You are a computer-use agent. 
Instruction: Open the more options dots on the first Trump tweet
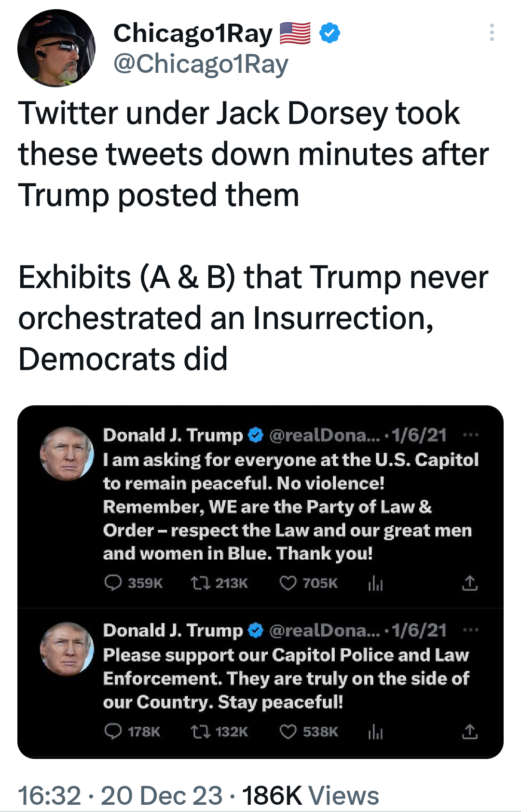click(x=470, y=435)
